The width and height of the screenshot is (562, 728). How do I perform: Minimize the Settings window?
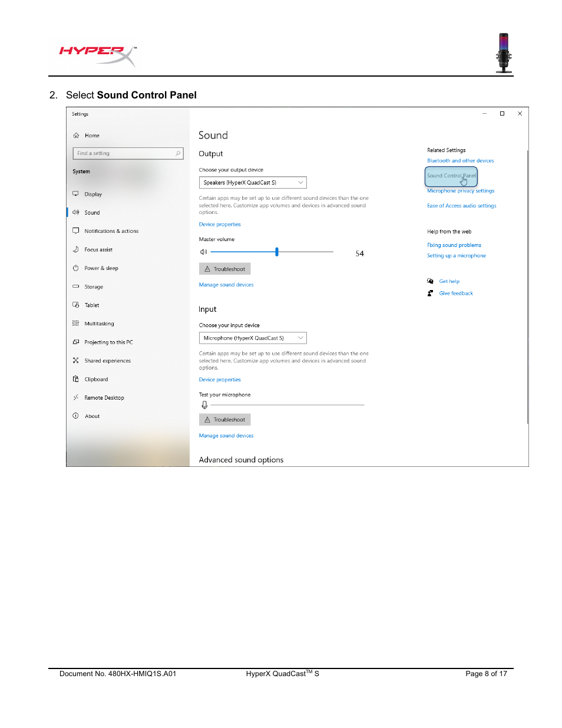coord(484,114)
